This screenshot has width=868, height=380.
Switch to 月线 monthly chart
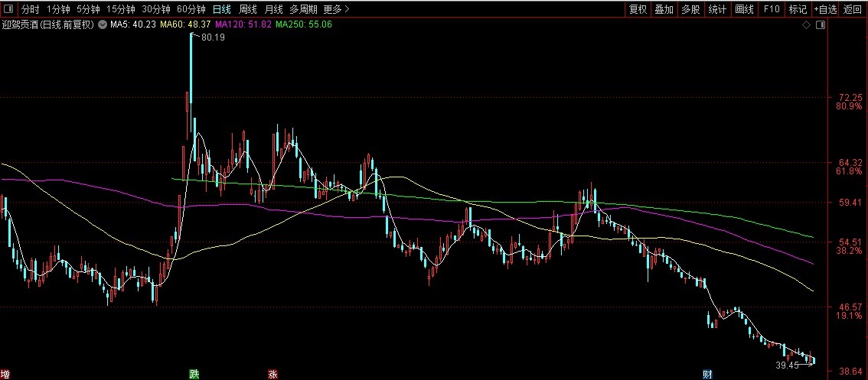click(273, 10)
